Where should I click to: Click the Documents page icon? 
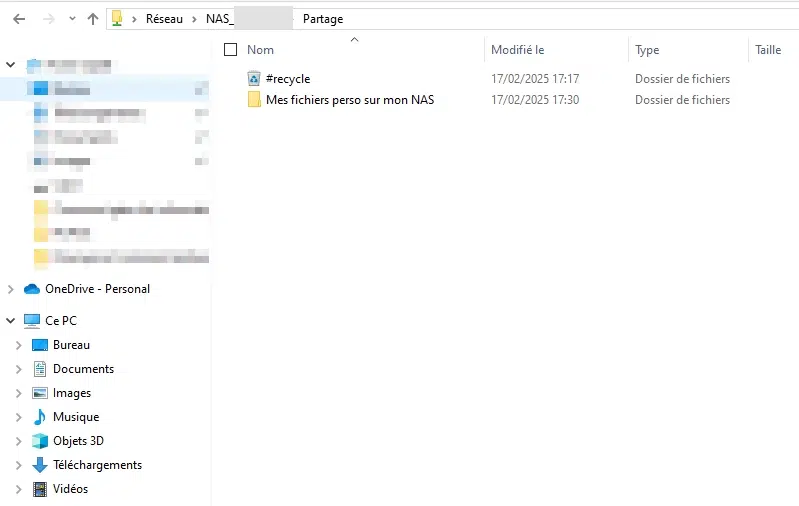coord(40,369)
